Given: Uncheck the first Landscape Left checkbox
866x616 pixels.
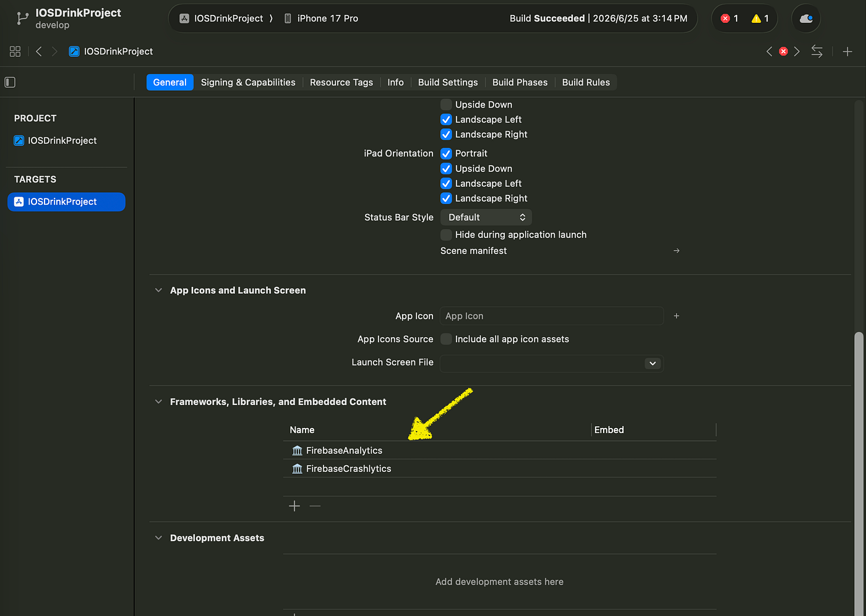Looking at the screenshot, I should tap(446, 119).
